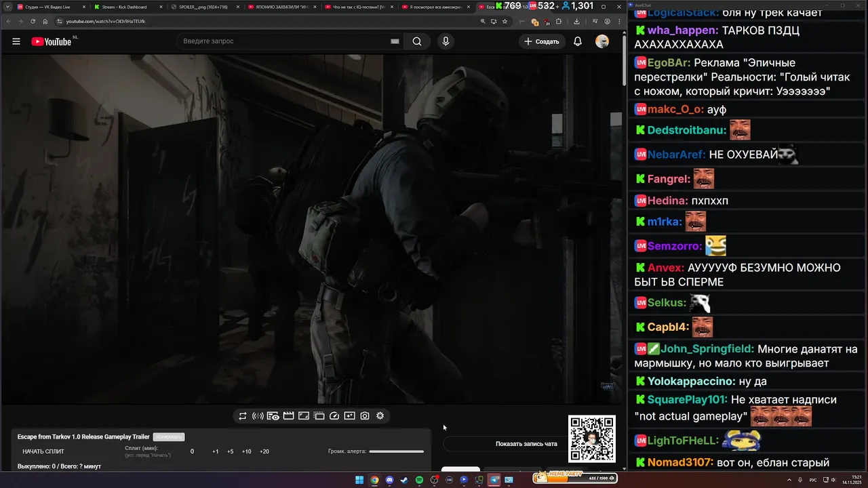Click chat username 'wha_happen'

point(683,30)
